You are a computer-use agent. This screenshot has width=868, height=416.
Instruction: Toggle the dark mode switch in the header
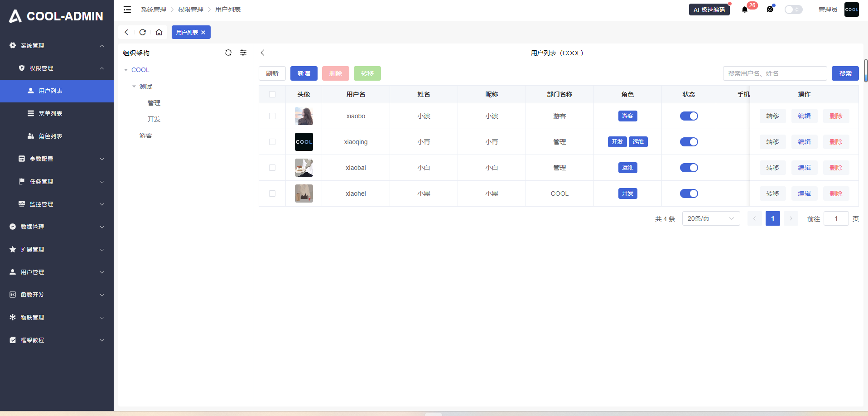[x=794, y=10]
